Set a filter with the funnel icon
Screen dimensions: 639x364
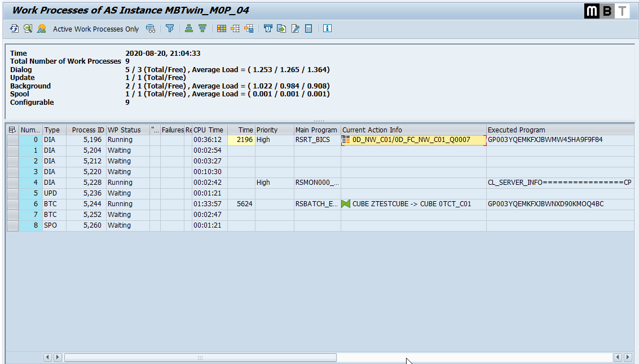[170, 28]
